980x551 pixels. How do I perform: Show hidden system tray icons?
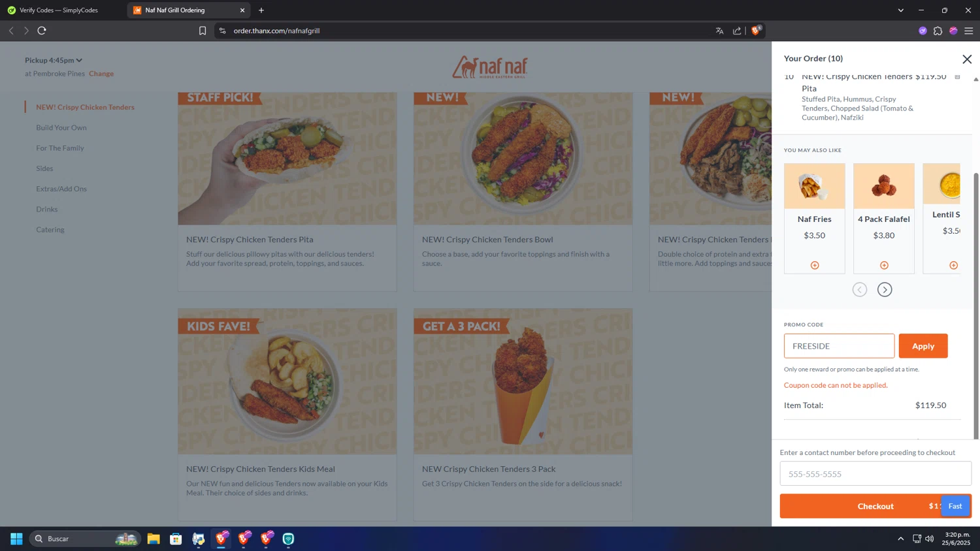pos(900,539)
